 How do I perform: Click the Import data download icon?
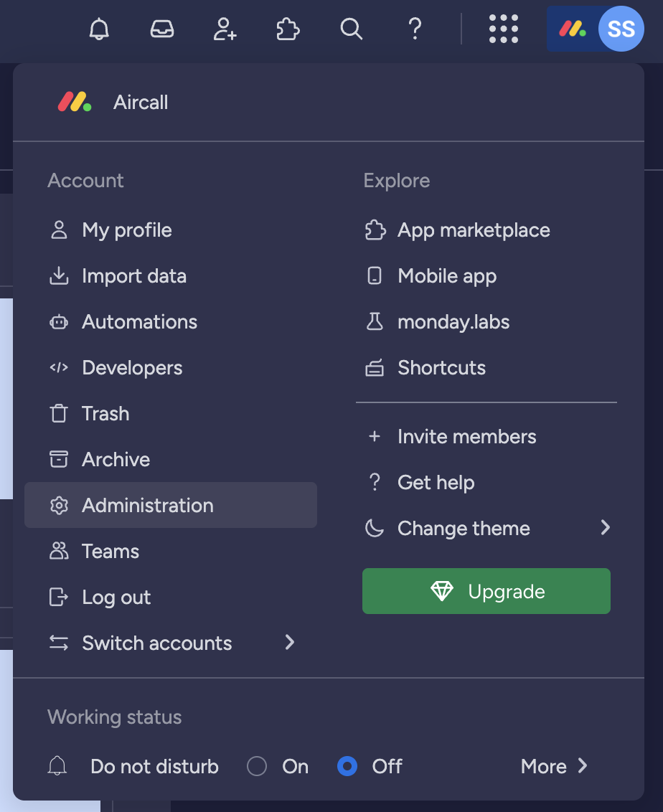point(59,276)
